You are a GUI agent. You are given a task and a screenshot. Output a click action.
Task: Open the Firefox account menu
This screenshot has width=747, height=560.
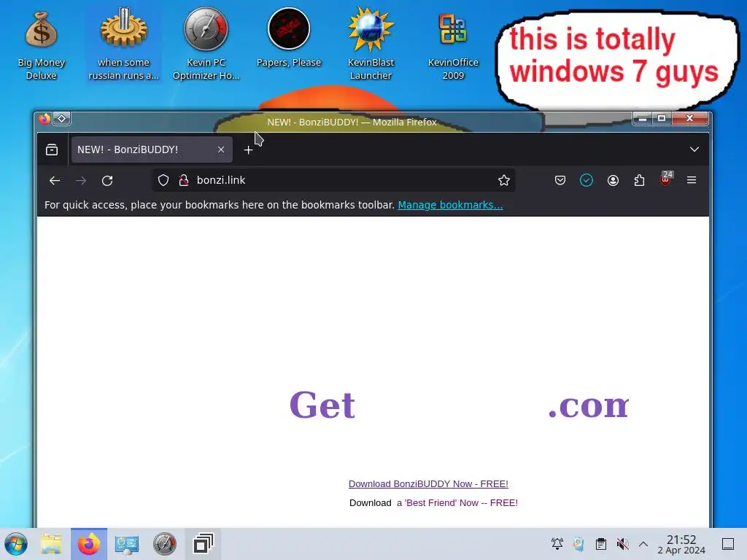click(613, 181)
